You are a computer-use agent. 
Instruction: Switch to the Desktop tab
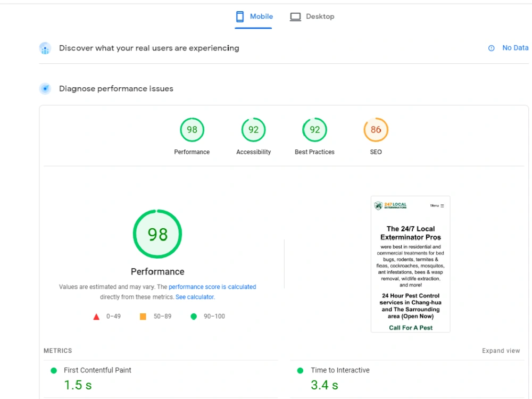pyautogui.click(x=312, y=16)
